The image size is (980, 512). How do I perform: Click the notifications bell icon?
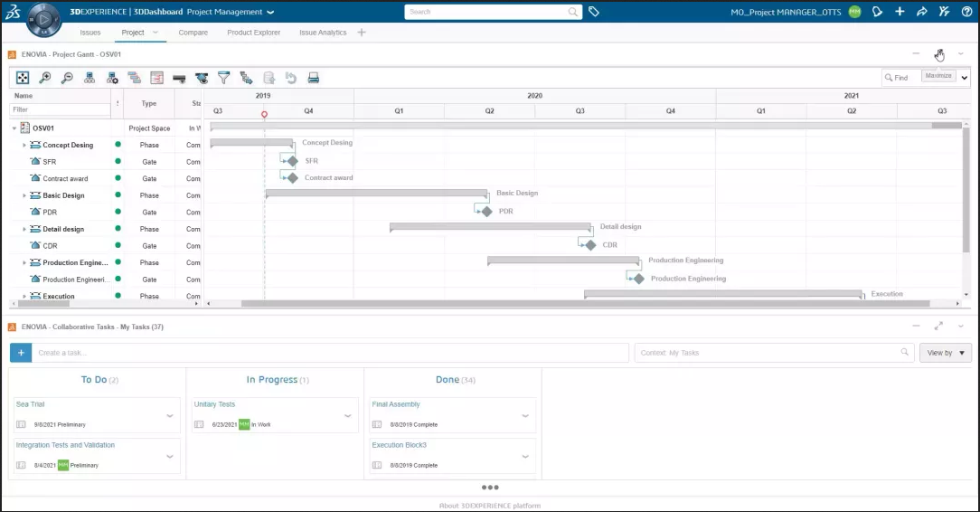point(877,12)
